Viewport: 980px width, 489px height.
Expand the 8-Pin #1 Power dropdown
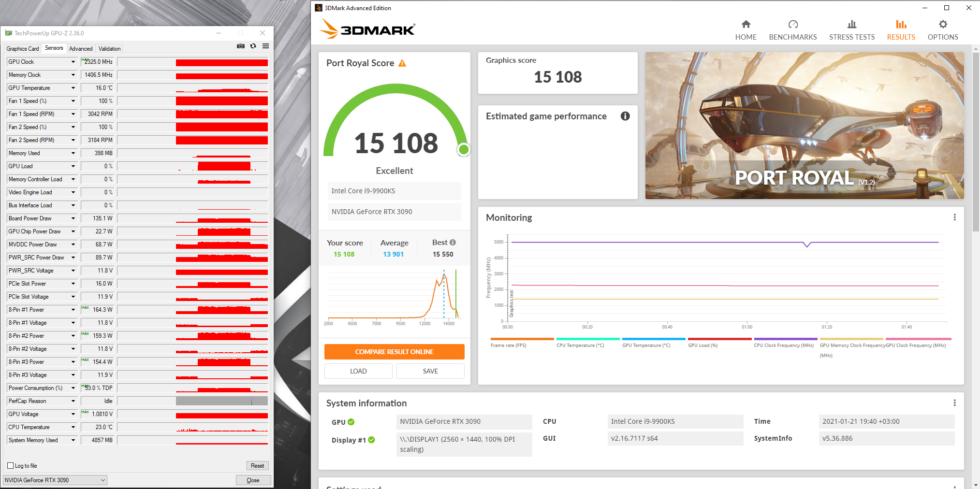(73, 310)
